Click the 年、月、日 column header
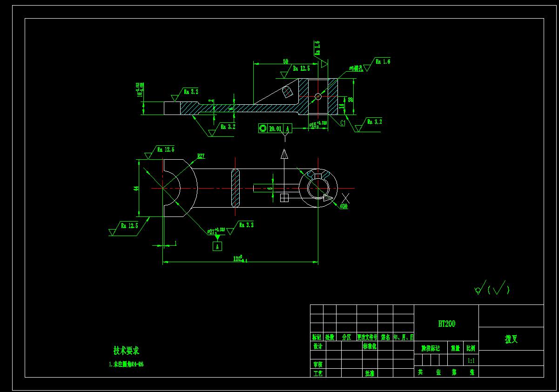This screenshot has height=392, width=559. click(403, 337)
